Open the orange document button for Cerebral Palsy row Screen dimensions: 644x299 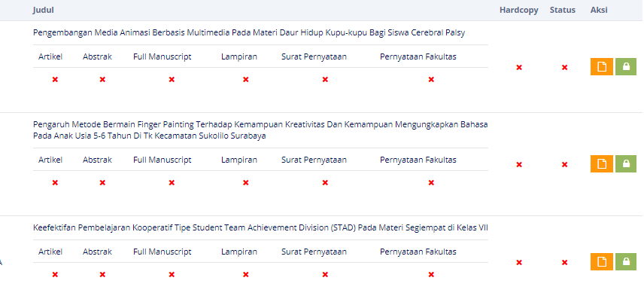(602, 66)
